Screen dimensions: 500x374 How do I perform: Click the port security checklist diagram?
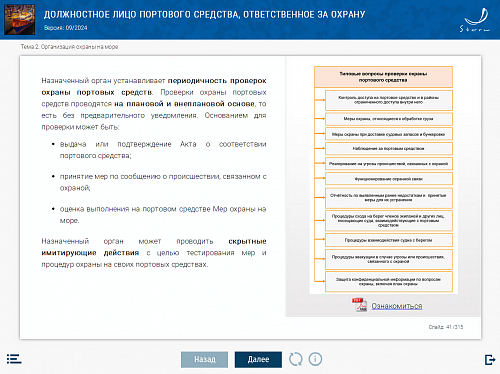click(383, 179)
